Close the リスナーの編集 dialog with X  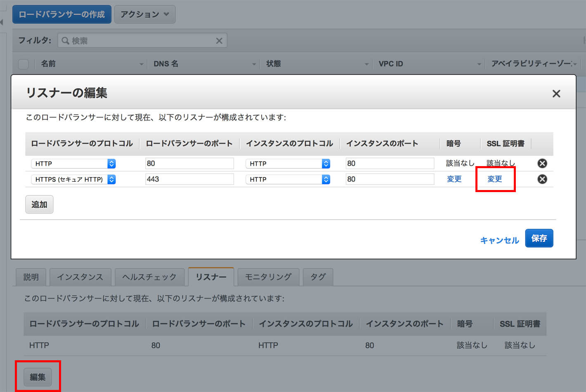[x=556, y=94]
